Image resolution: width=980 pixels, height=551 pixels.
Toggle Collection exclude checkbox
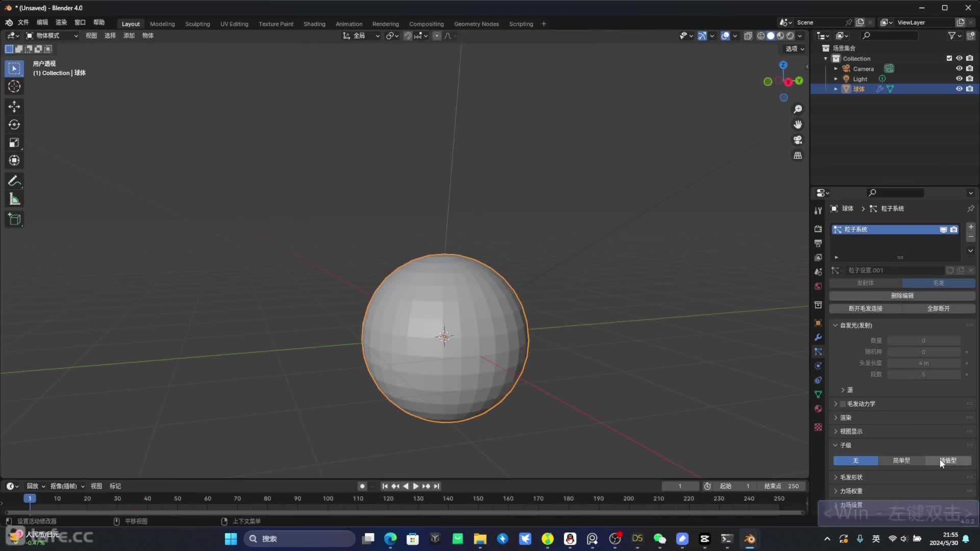(949, 58)
